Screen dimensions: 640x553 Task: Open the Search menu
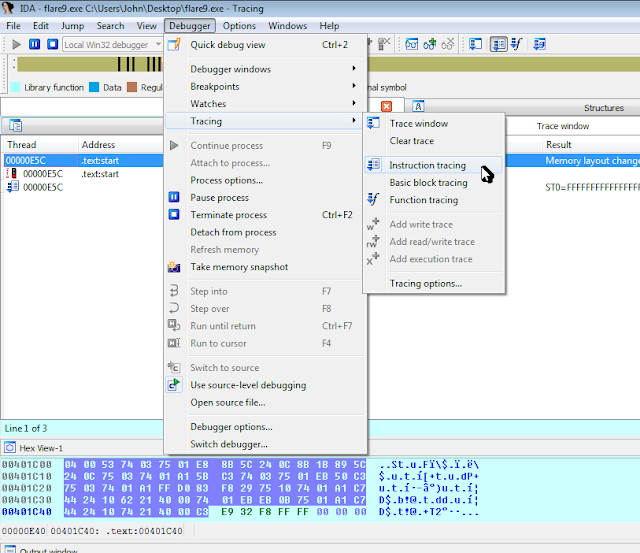[x=110, y=26]
